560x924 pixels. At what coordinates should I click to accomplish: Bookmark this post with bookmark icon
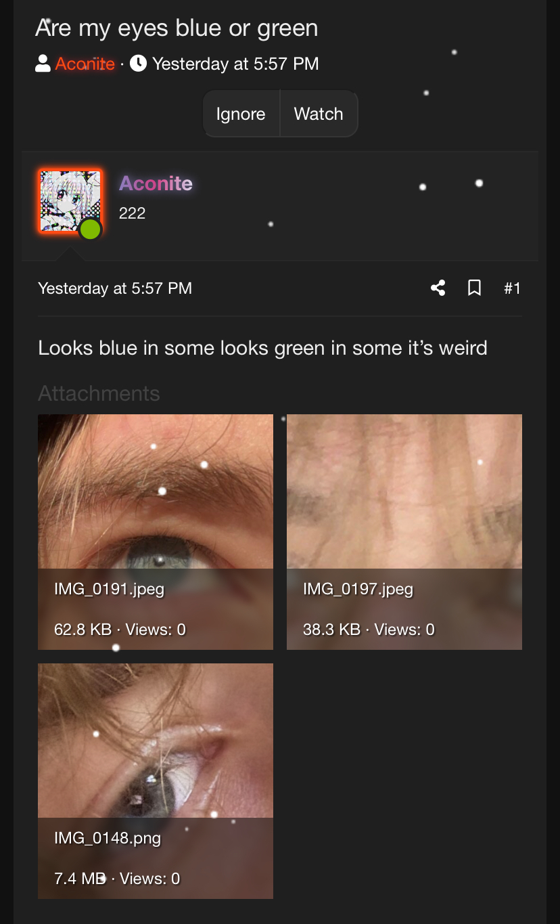click(475, 288)
